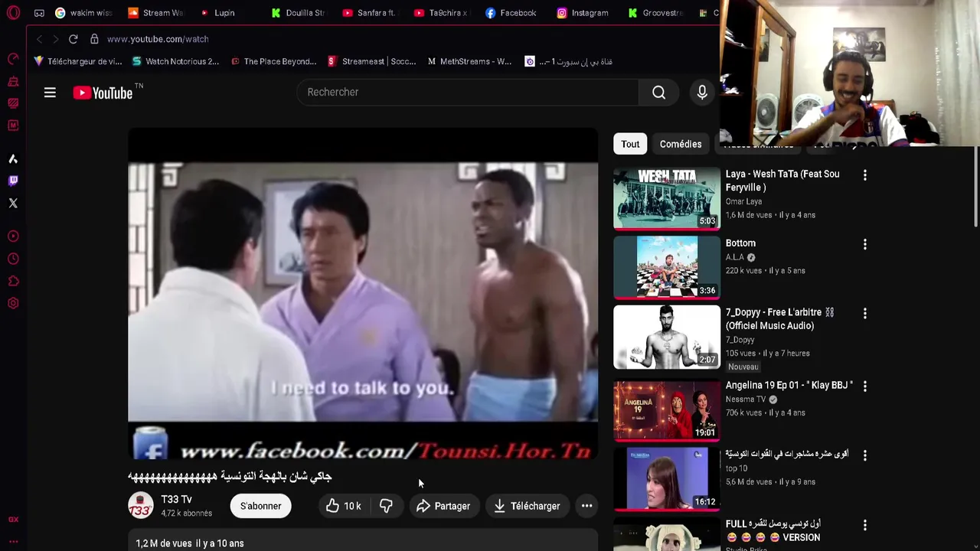The image size is (980, 551).
Task: Go back to previous page
Action: (x=39, y=39)
